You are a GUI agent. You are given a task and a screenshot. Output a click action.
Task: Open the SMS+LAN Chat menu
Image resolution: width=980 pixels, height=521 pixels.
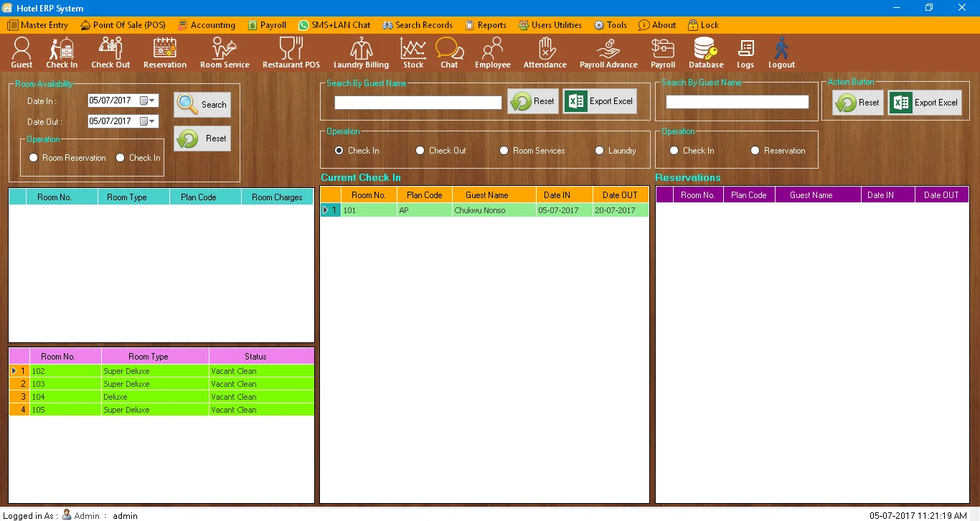[x=334, y=25]
